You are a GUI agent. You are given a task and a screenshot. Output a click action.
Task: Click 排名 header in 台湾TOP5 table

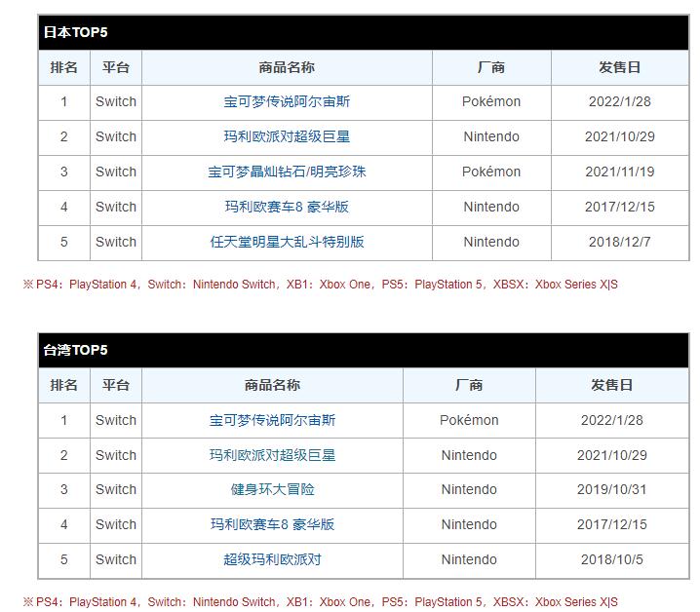[63, 385]
